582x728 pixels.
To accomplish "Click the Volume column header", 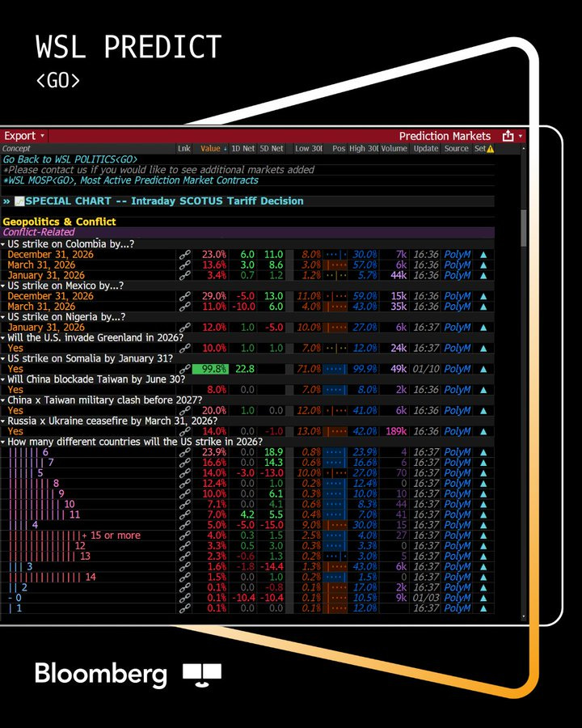I will pos(394,149).
